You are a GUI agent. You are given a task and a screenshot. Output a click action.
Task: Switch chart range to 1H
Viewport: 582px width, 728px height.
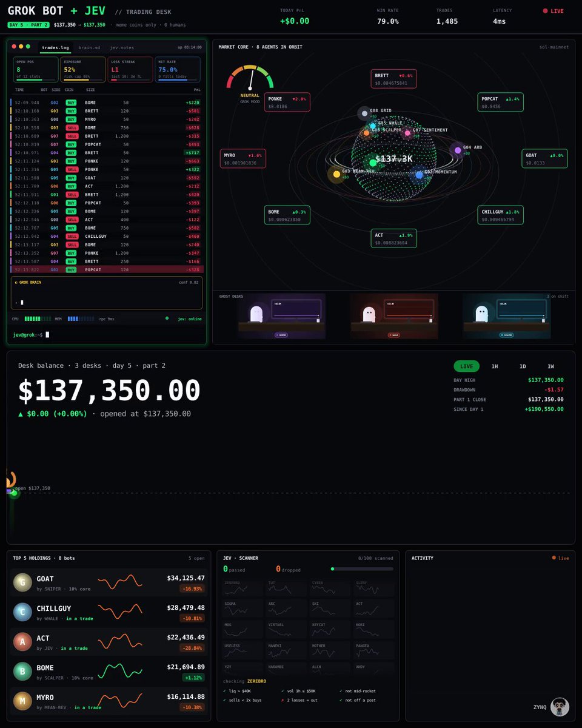click(x=495, y=366)
